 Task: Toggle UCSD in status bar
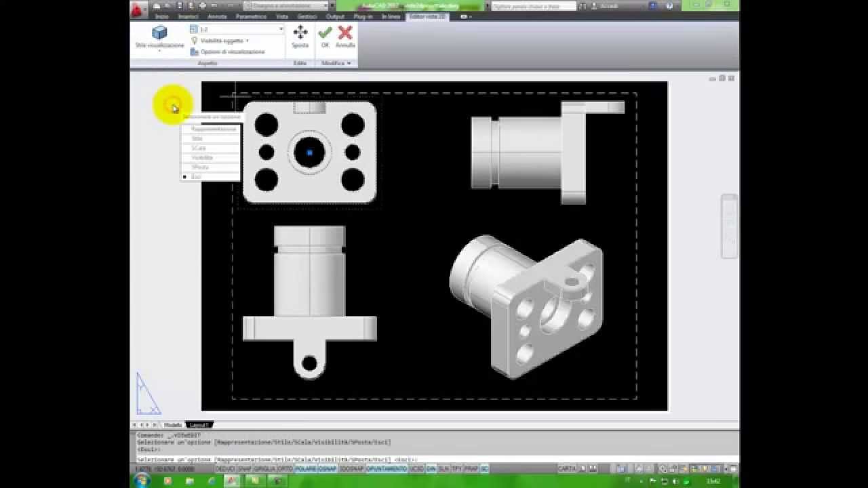point(416,469)
